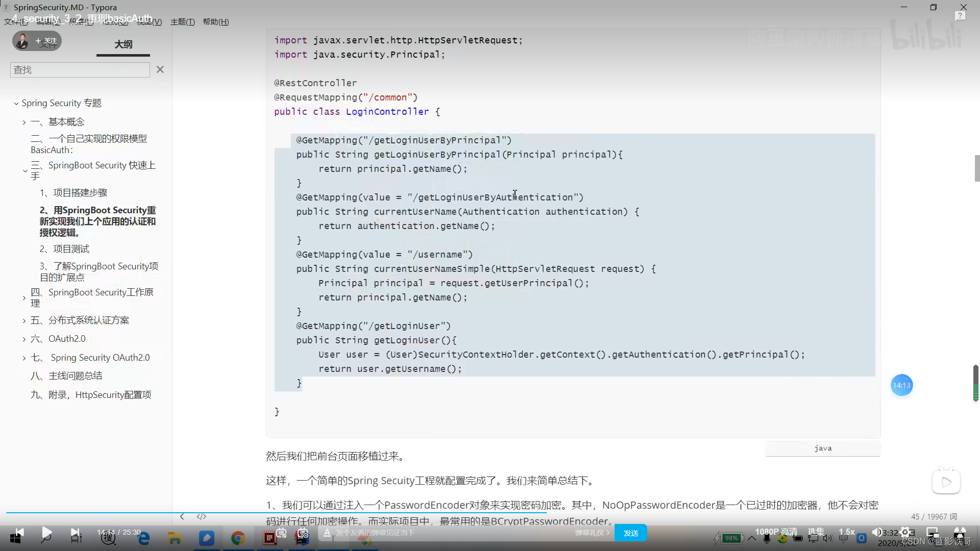The height and width of the screenshot is (551, 980).
Task: Open danmaku settings icon
Action: point(303,533)
